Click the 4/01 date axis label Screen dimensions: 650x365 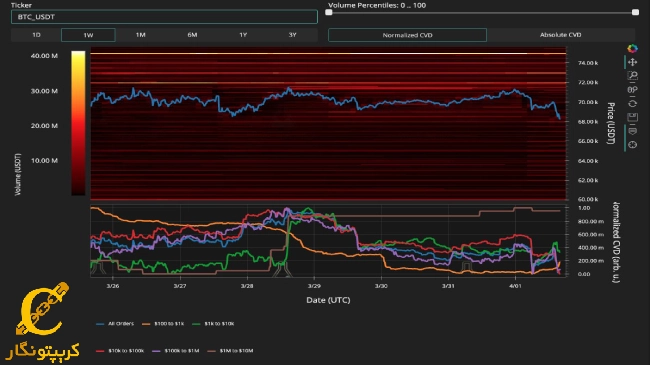pos(515,286)
